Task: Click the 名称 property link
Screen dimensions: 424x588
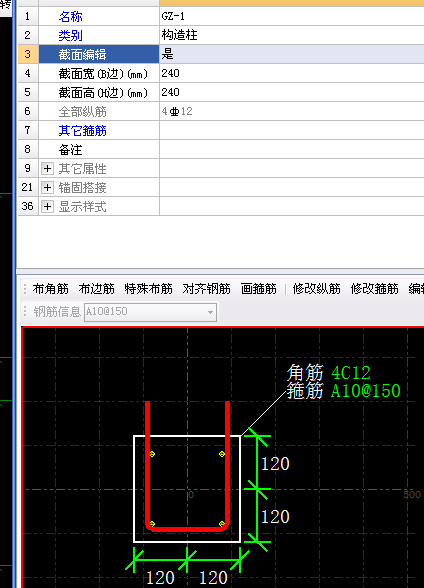Action: (70, 16)
